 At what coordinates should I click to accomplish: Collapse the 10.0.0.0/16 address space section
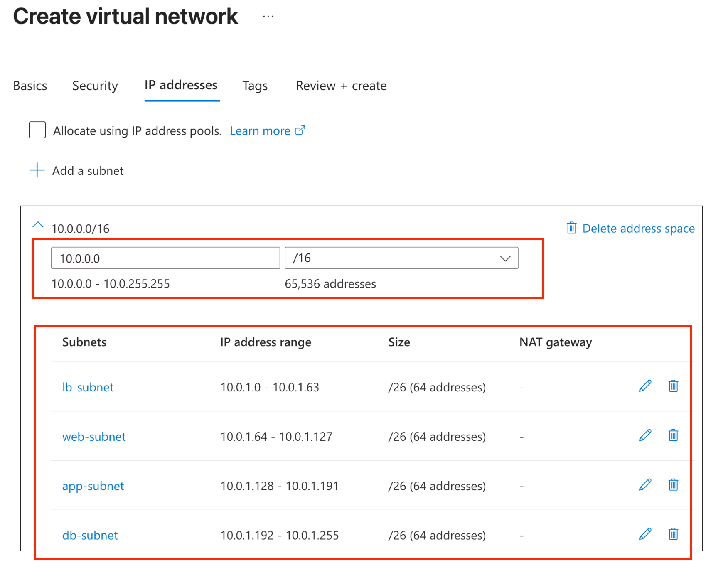point(38,226)
